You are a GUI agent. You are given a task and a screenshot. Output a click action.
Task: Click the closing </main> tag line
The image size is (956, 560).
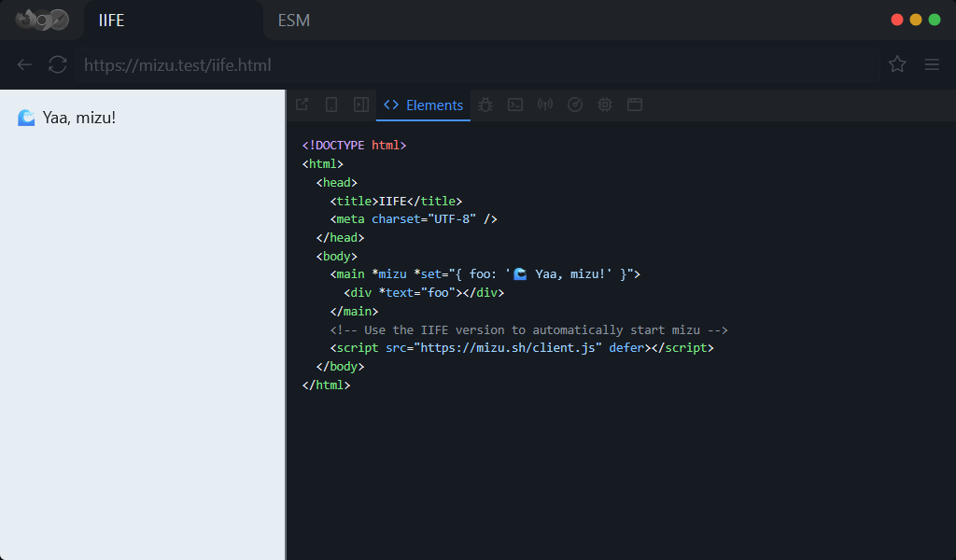354,312
